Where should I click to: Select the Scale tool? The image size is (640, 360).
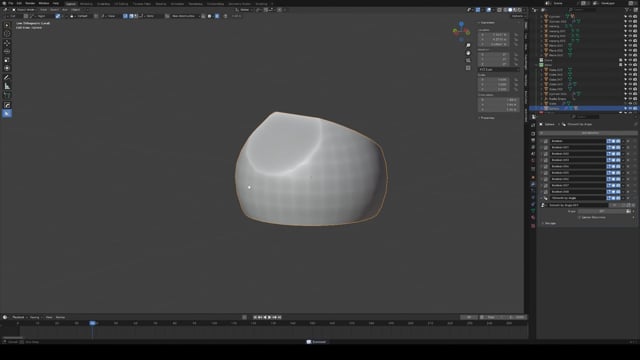click(x=7, y=60)
